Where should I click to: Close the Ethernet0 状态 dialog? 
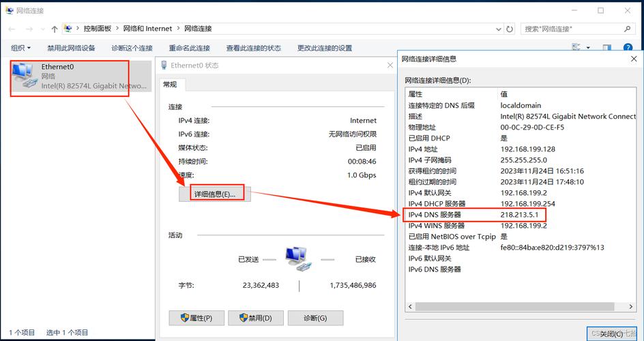(390, 65)
